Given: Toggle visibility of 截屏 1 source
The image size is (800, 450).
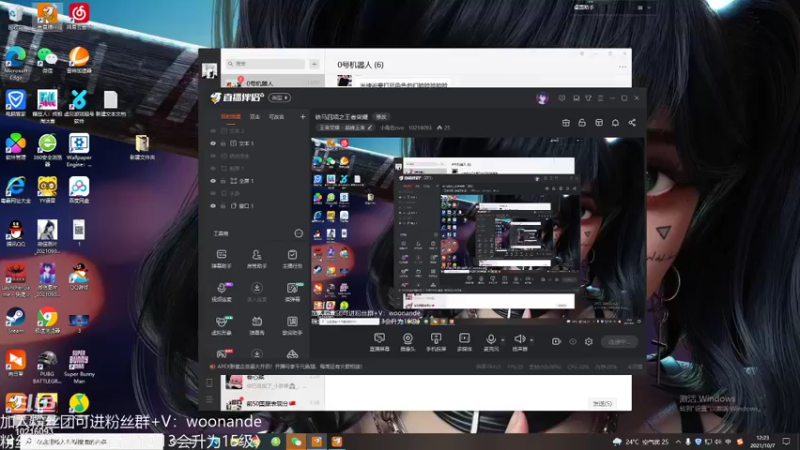Looking at the screenshot, I should (213, 168).
